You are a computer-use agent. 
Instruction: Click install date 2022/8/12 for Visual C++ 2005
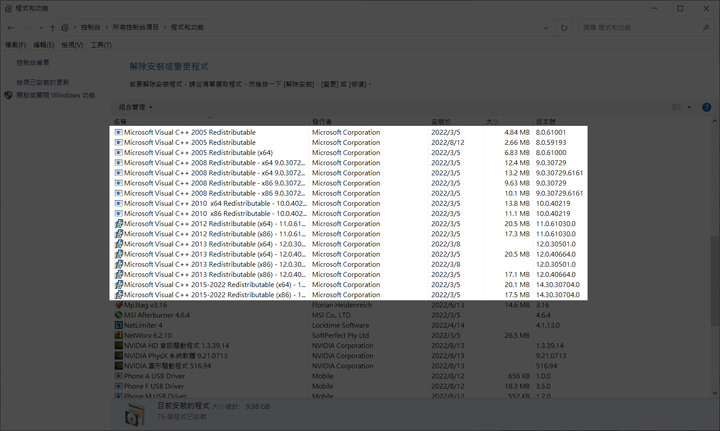point(448,142)
